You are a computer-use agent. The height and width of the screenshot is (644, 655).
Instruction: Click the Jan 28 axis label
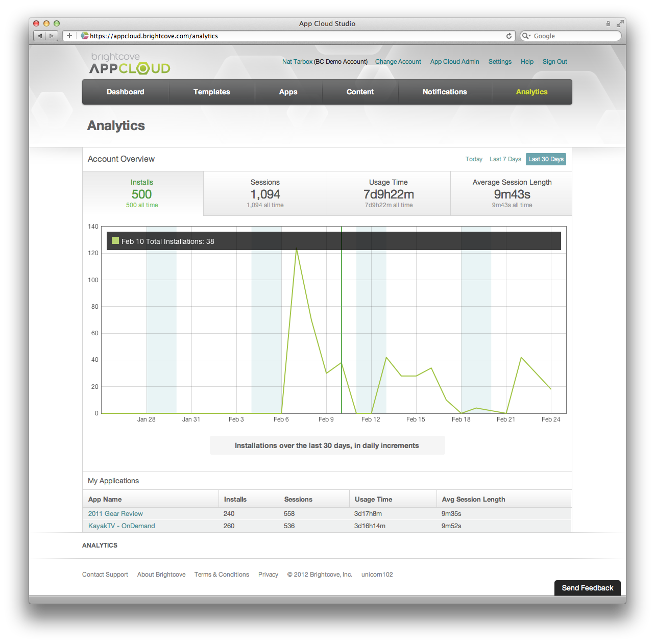tap(147, 419)
